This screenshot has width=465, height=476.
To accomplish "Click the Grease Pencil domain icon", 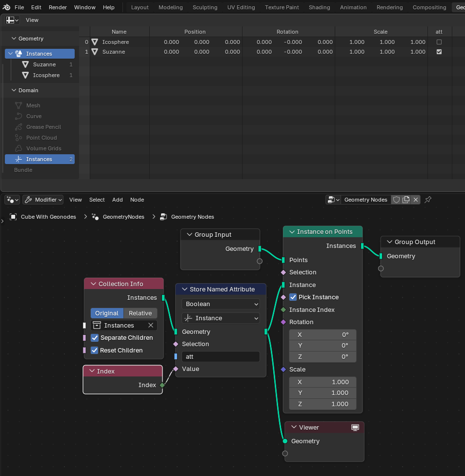I will tap(19, 127).
